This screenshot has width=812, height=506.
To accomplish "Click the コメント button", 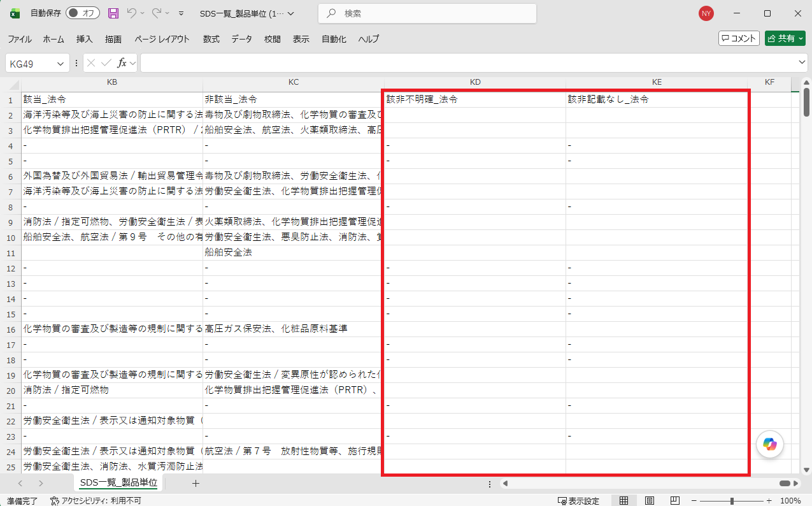I will click(739, 38).
